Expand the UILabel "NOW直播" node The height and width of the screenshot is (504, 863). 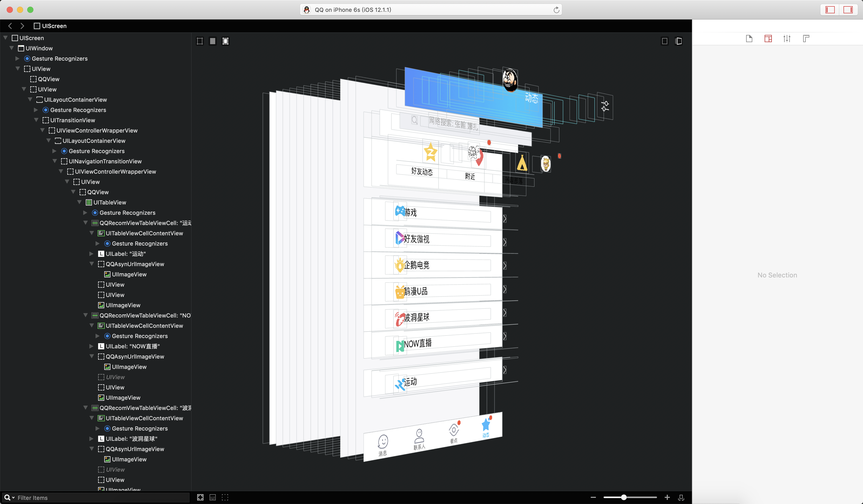pos(91,346)
